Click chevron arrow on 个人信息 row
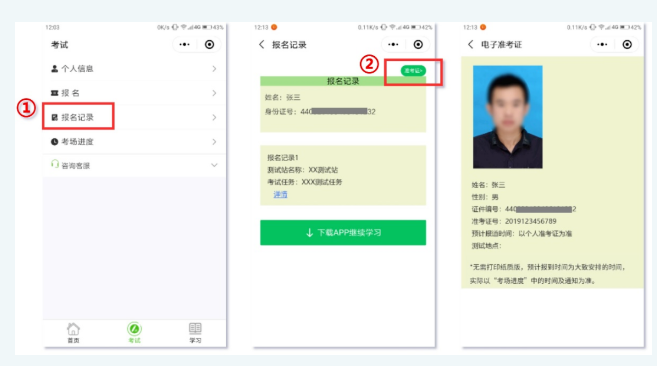 214,69
